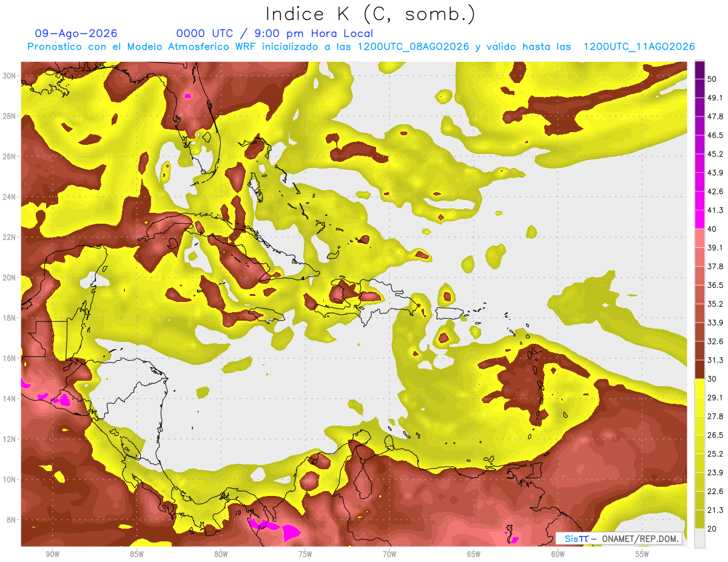The image size is (728, 562).
Task: Click the colorbar value '45.2'
Action: 715,154
